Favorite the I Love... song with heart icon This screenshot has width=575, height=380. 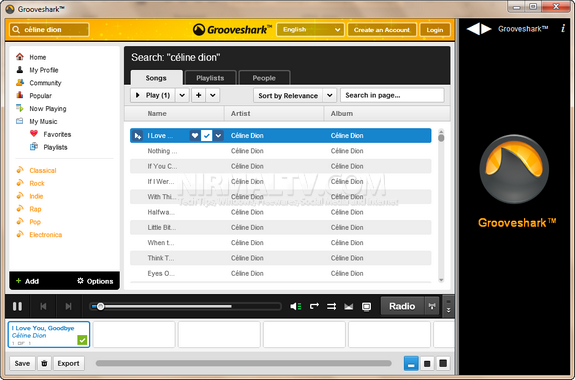click(195, 136)
